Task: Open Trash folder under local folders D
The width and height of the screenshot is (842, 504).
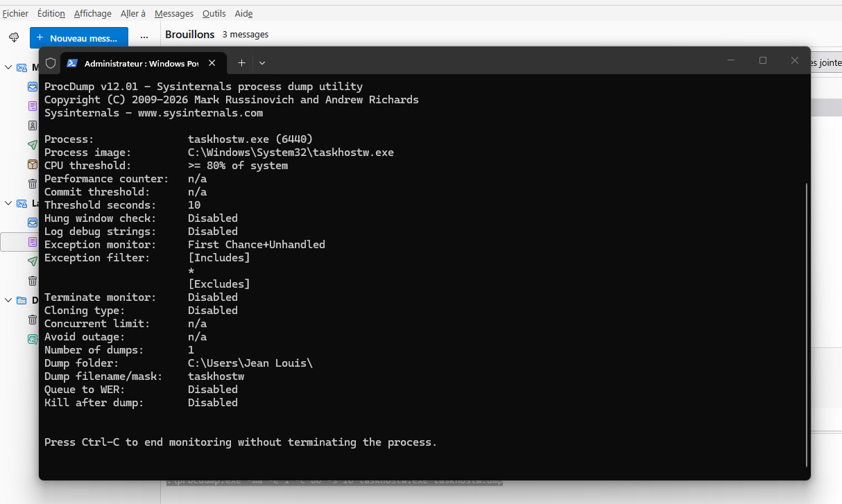Action: [x=33, y=320]
